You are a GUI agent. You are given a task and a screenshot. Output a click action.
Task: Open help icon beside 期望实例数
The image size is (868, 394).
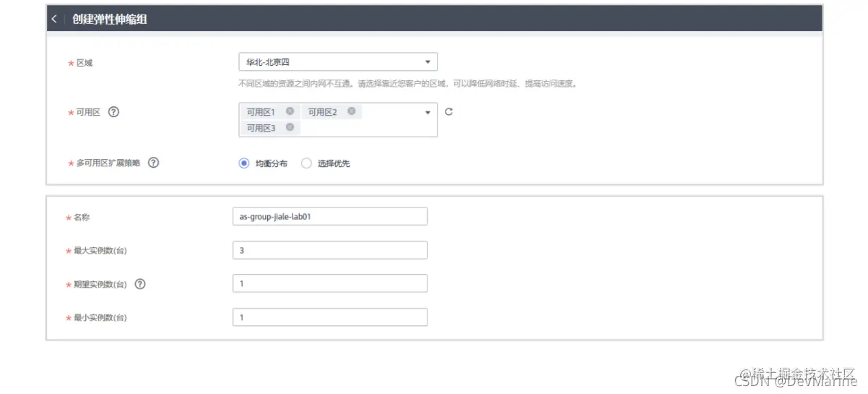click(x=140, y=284)
